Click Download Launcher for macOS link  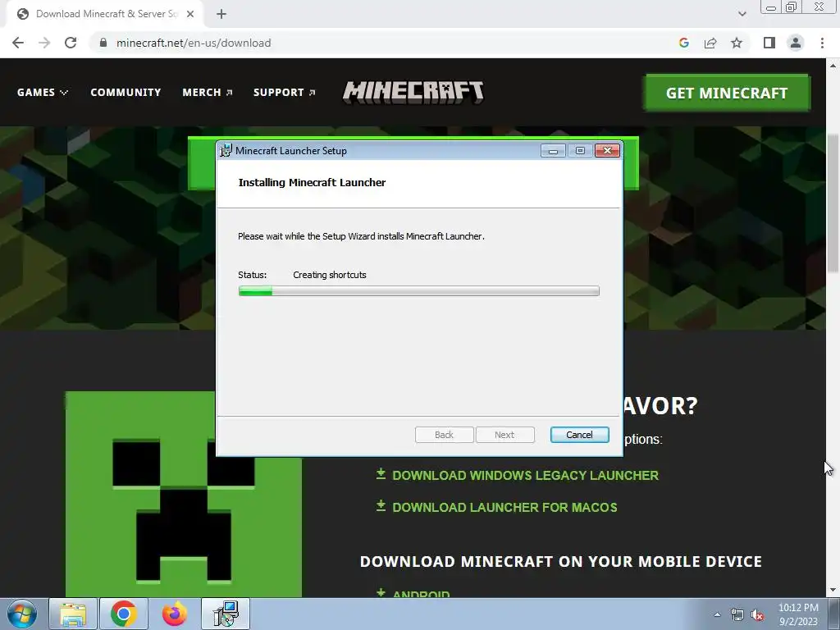pyautogui.click(x=496, y=507)
